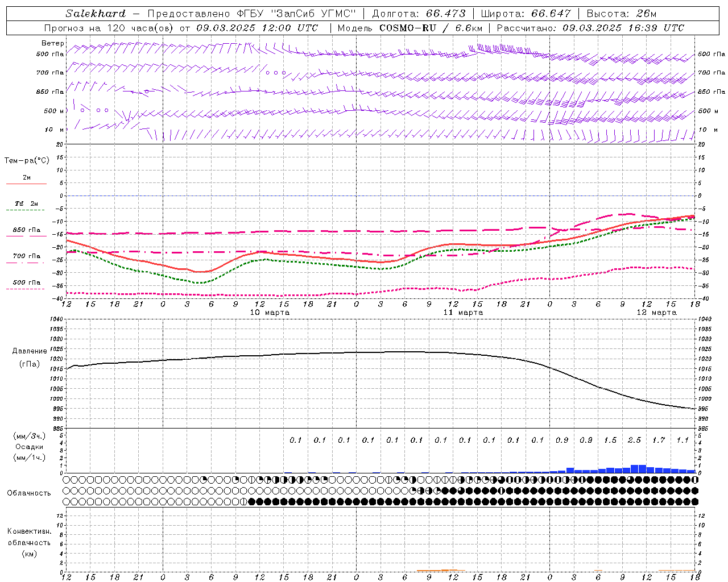Click the '(км)' unit under convective cloudiness
728x582 pixels.
coord(30,554)
